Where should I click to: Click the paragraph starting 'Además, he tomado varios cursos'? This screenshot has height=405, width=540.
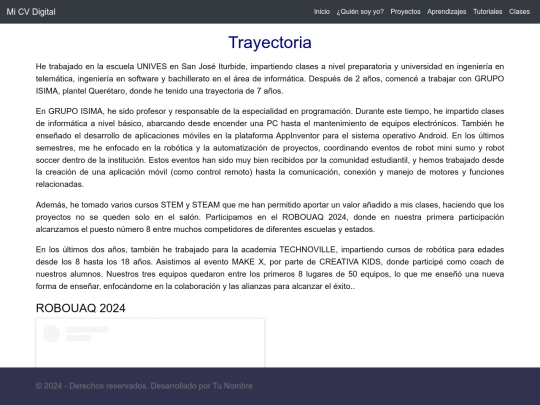tap(270, 217)
